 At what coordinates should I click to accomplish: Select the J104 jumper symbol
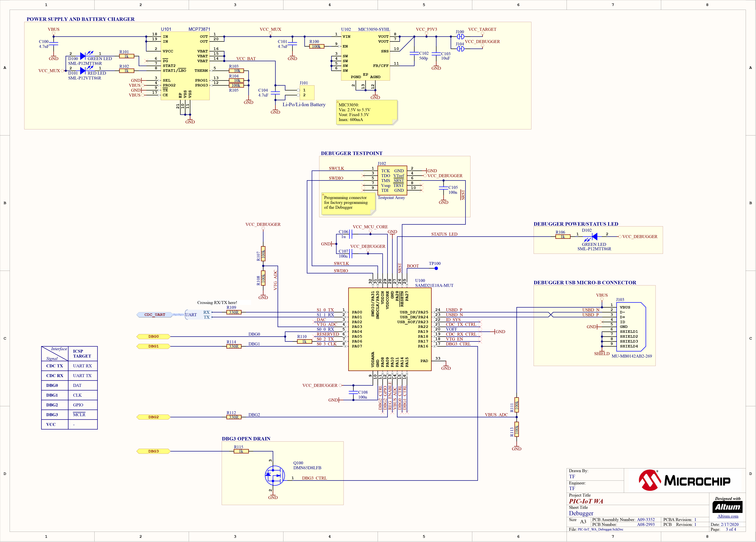point(460,49)
